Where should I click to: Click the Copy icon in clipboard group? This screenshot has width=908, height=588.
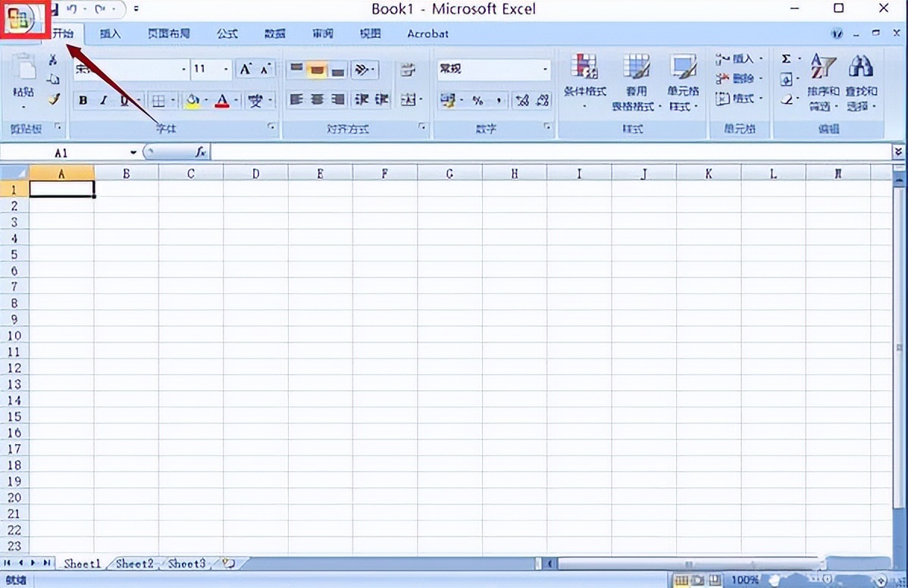pyautogui.click(x=53, y=79)
